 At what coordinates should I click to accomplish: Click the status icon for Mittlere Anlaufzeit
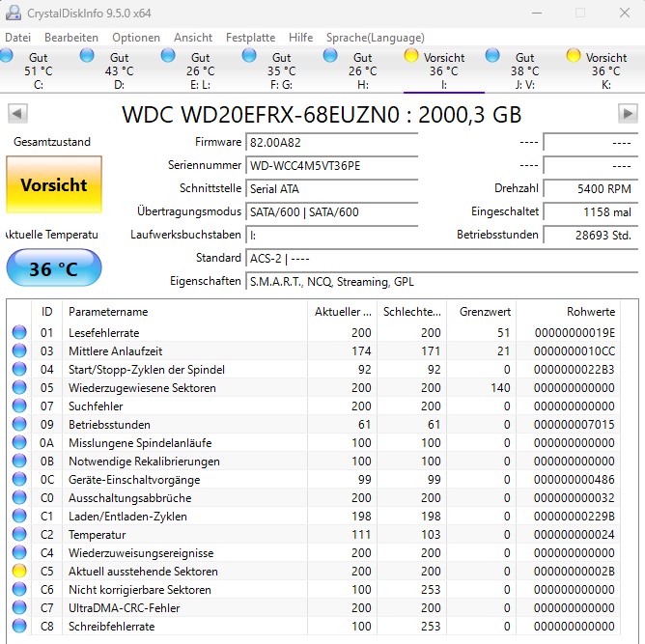pyautogui.click(x=19, y=350)
